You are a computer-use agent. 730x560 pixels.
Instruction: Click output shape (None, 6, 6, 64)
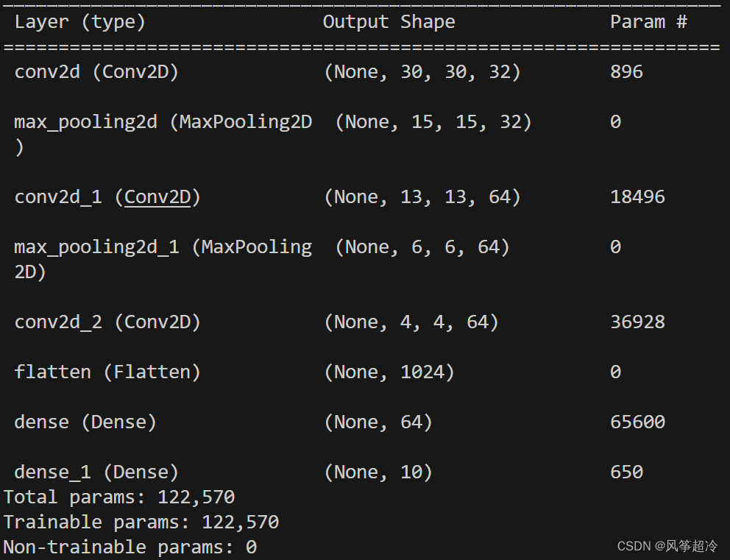(422, 247)
